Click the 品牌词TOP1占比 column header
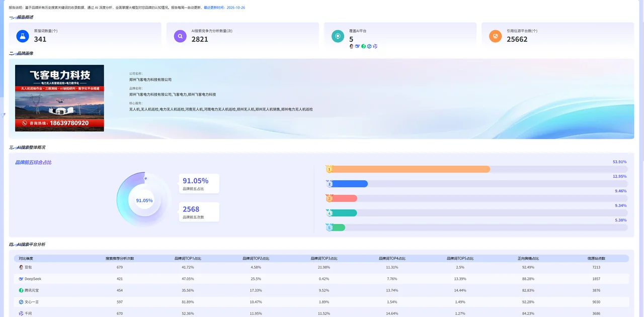The height and width of the screenshot is (317, 644). pyautogui.click(x=188, y=258)
